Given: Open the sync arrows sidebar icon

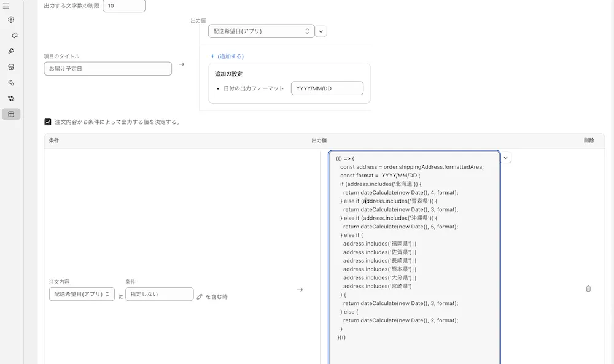Looking at the screenshot, I should click(11, 98).
